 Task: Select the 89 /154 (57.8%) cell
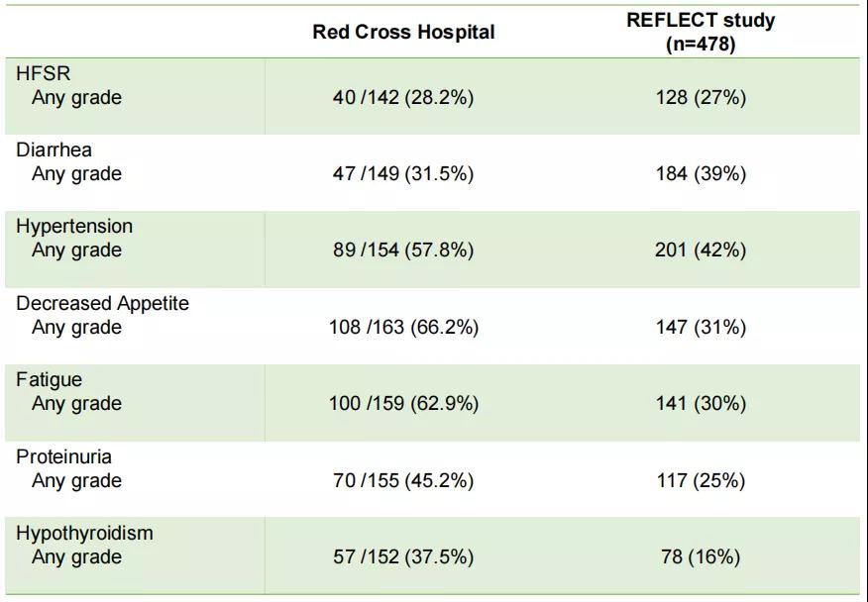pos(403,251)
